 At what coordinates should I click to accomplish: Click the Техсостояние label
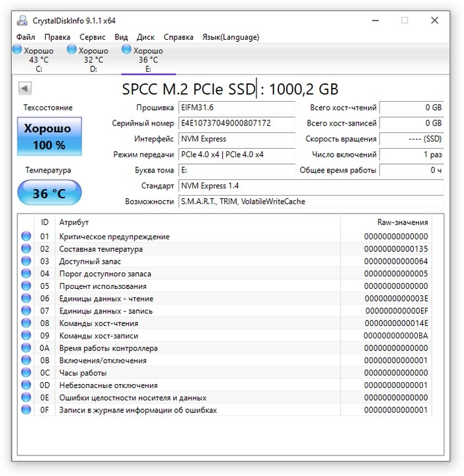coord(48,108)
